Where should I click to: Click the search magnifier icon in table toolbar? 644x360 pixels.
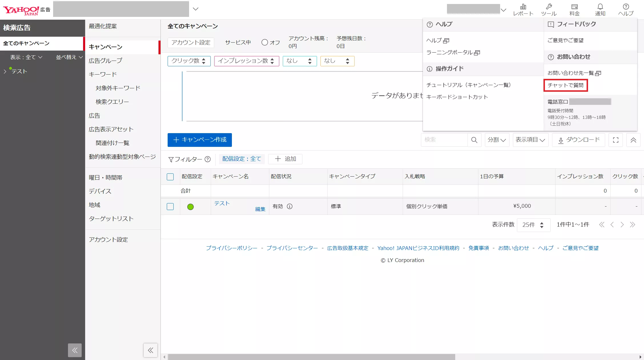pyautogui.click(x=474, y=140)
